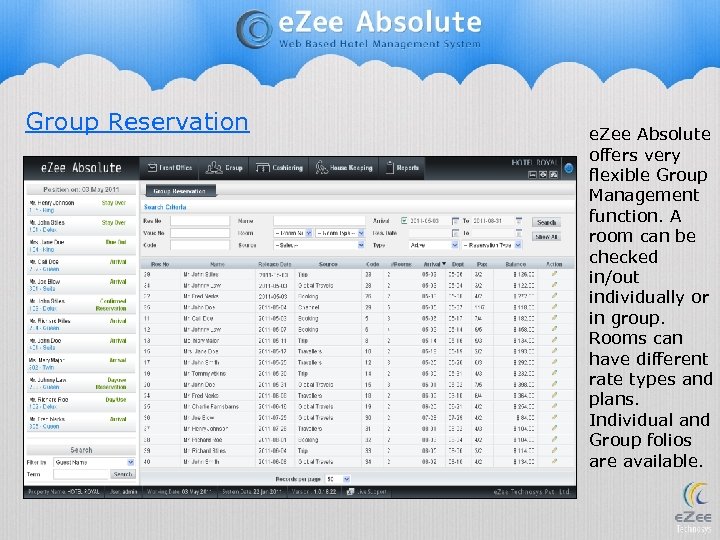Toggle the Arrival date checkbox
This screenshot has width=720, height=540.
404,221
